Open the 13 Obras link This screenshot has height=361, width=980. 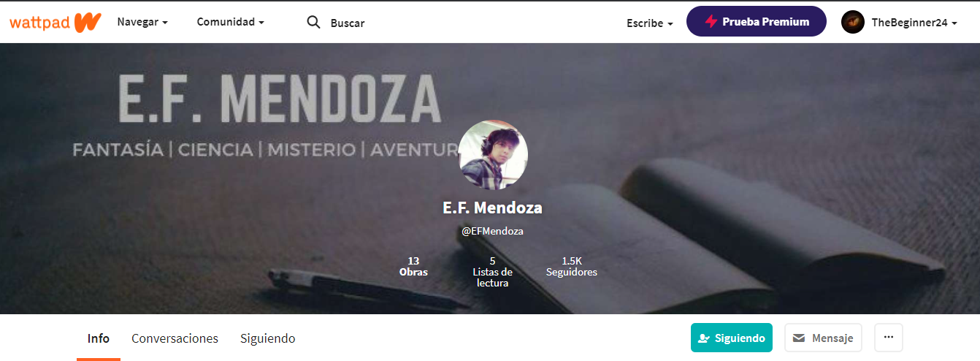click(413, 266)
